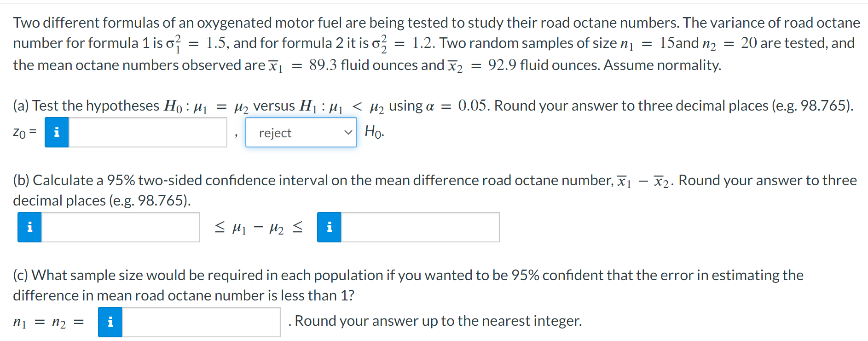Image resolution: width=868 pixels, height=341 pixels.
Task: Click the n1 = n2 = label
Action: click(x=49, y=322)
